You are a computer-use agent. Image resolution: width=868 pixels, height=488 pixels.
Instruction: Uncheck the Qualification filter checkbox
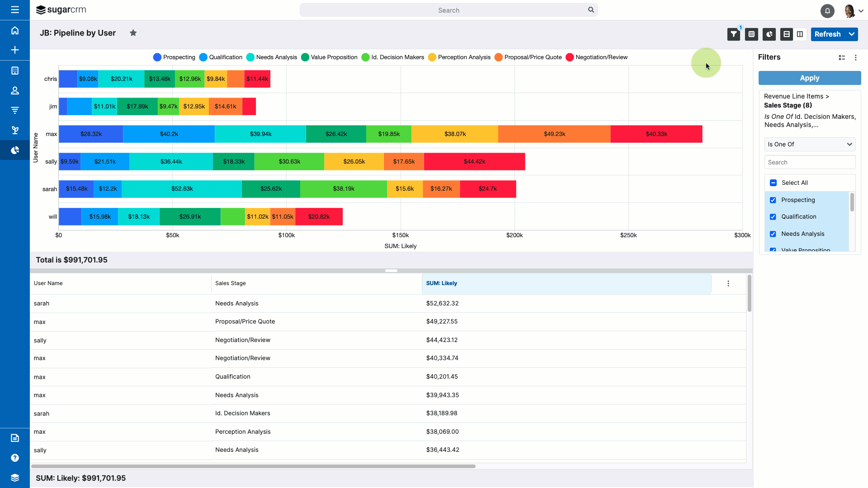click(x=773, y=217)
